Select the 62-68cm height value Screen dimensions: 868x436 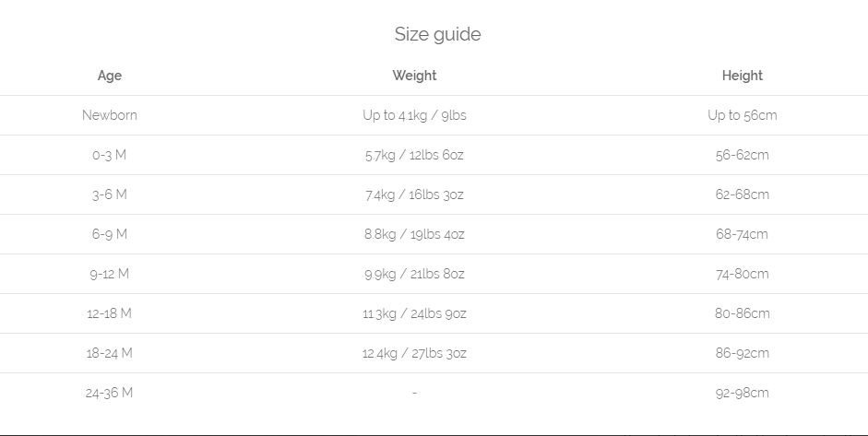click(x=742, y=194)
